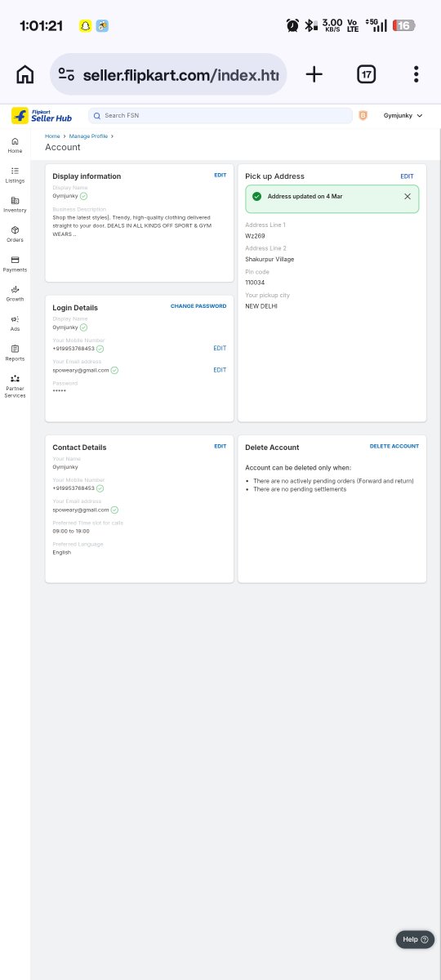Open a new browser tab with plus

(314, 74)
